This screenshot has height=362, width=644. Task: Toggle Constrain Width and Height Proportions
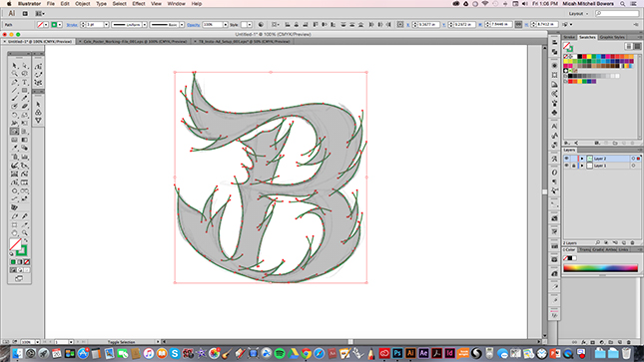point(519,25)
